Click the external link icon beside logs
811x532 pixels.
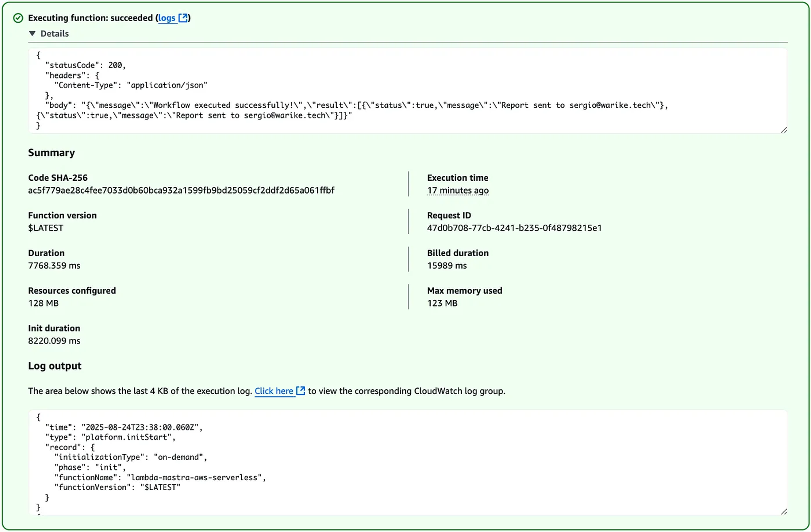click(183, 18)
